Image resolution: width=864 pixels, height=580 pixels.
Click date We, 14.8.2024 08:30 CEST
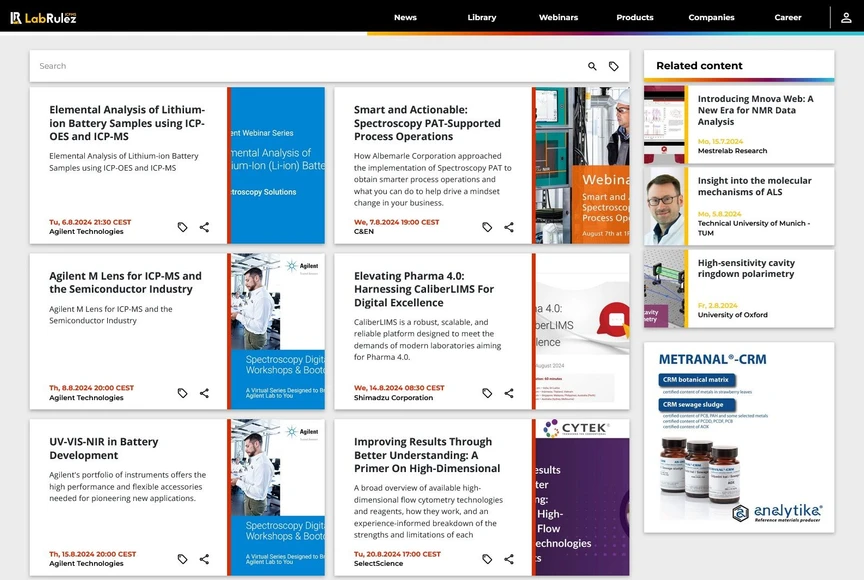[399, 388]
